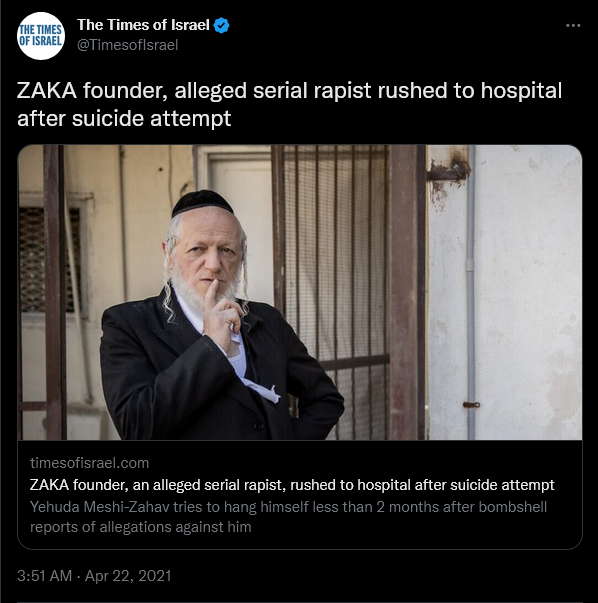The width and height of the screenshot is (598, 603).
Task: Click the timesofisrael.com domain label
Action: (x=89, y=463)
